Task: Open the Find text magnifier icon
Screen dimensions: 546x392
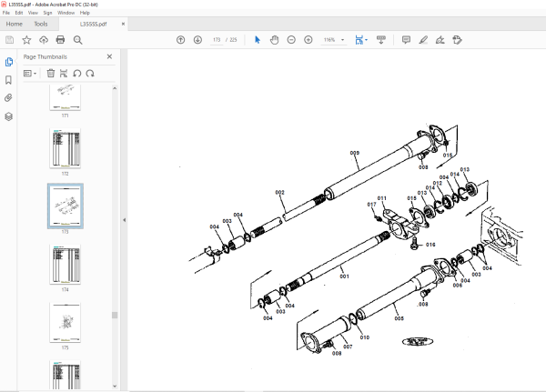Action: point(77,40)
